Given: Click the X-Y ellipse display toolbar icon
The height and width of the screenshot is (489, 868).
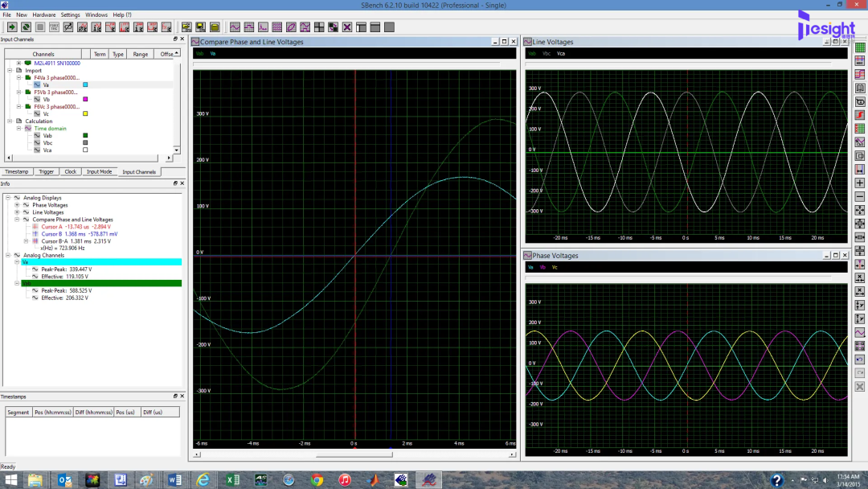Looking at the screenshot, I should tap(291, 27).
